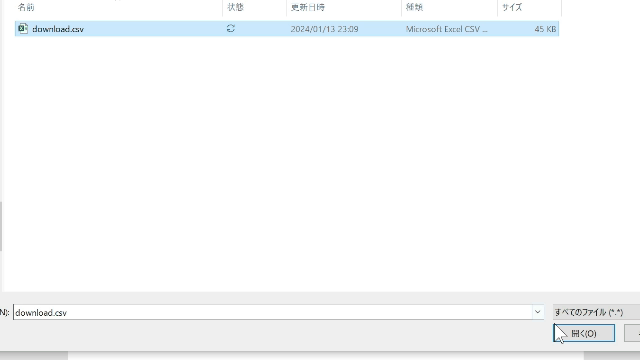Click the partially visible button beside 開く(O)
Screen dimensions: 640x360
tap(632, 333)
